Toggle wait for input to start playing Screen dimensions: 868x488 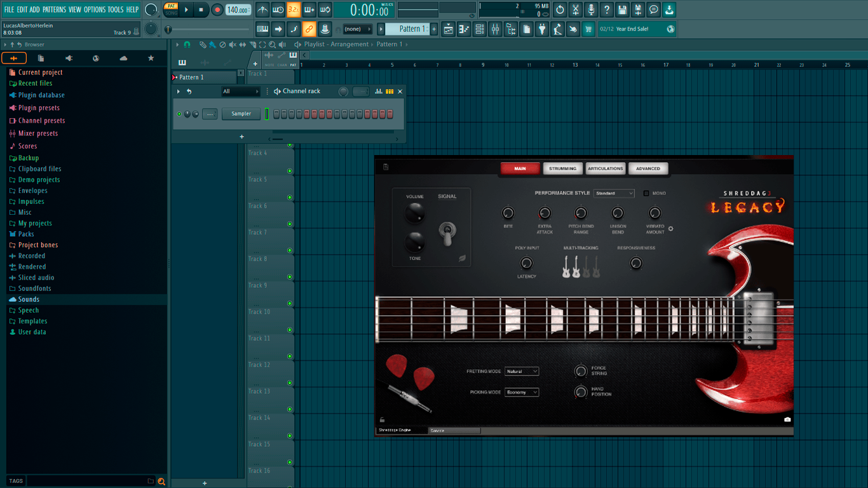(x=278, y=10)
